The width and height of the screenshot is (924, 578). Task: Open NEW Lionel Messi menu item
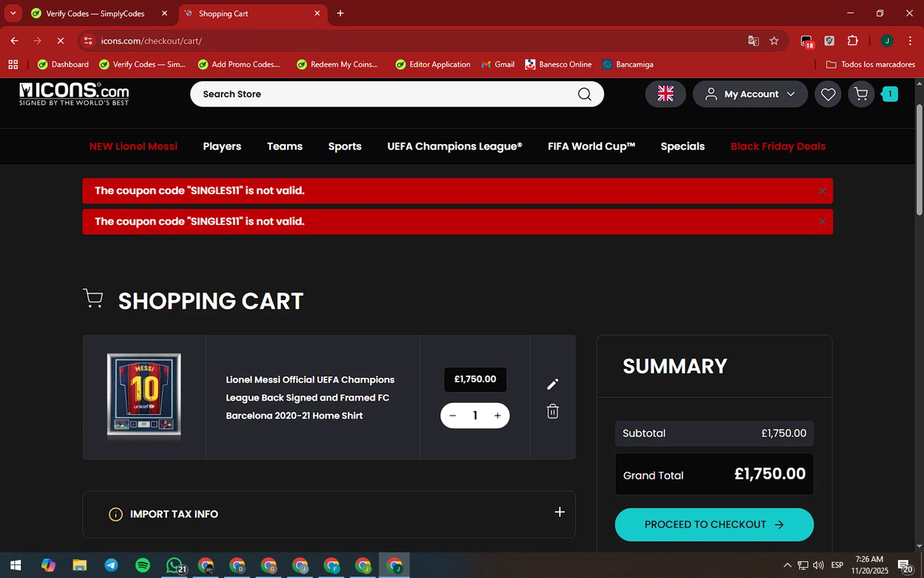[x=133, y=147]
